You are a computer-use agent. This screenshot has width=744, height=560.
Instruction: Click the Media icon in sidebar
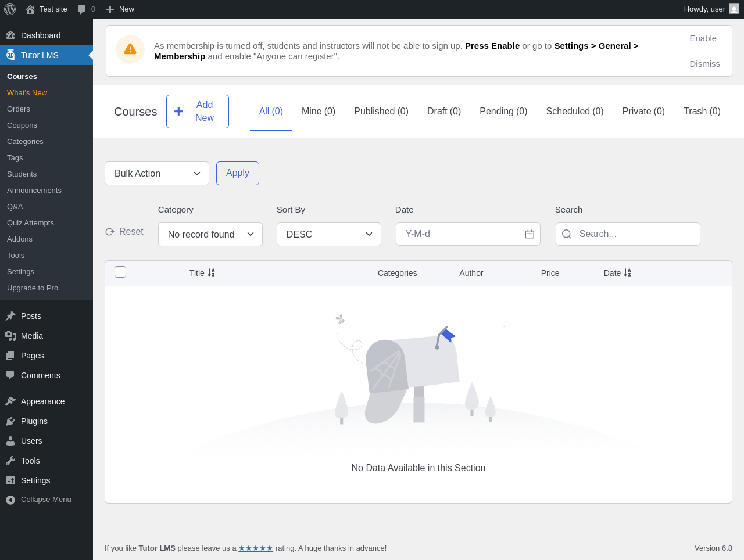tap(10, 336)
